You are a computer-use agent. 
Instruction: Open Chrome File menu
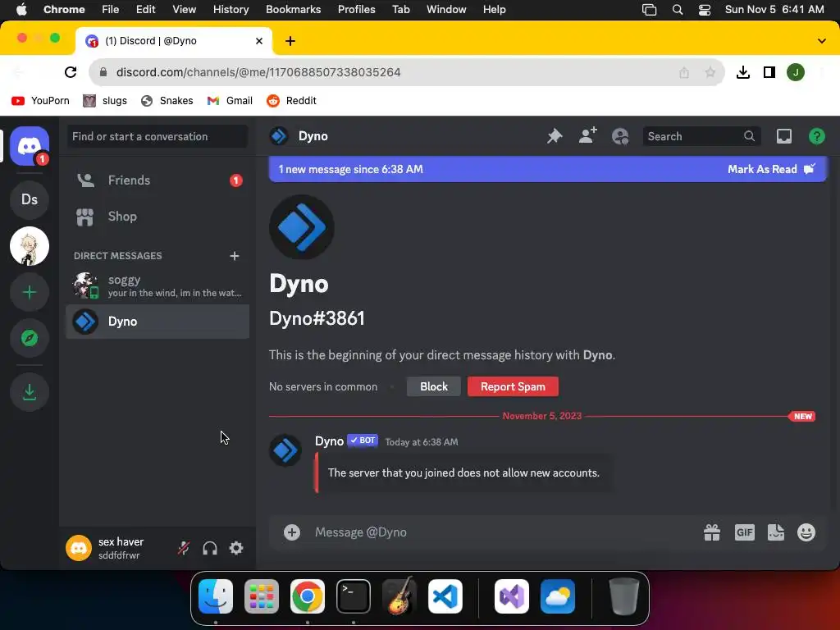point(111,10)
